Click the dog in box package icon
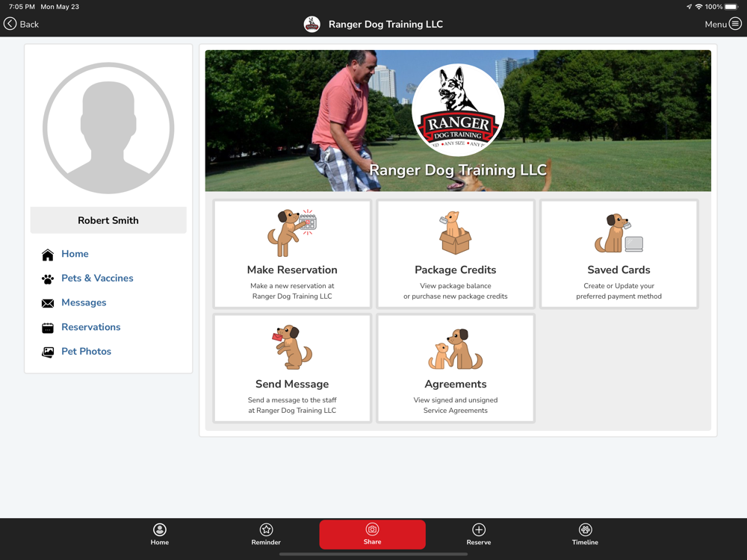This screenshot has height=560, width=747. (x=456, y=233)
